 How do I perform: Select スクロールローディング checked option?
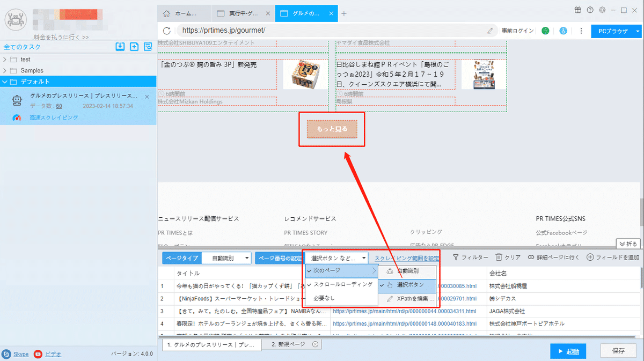[x=341, y=284]
